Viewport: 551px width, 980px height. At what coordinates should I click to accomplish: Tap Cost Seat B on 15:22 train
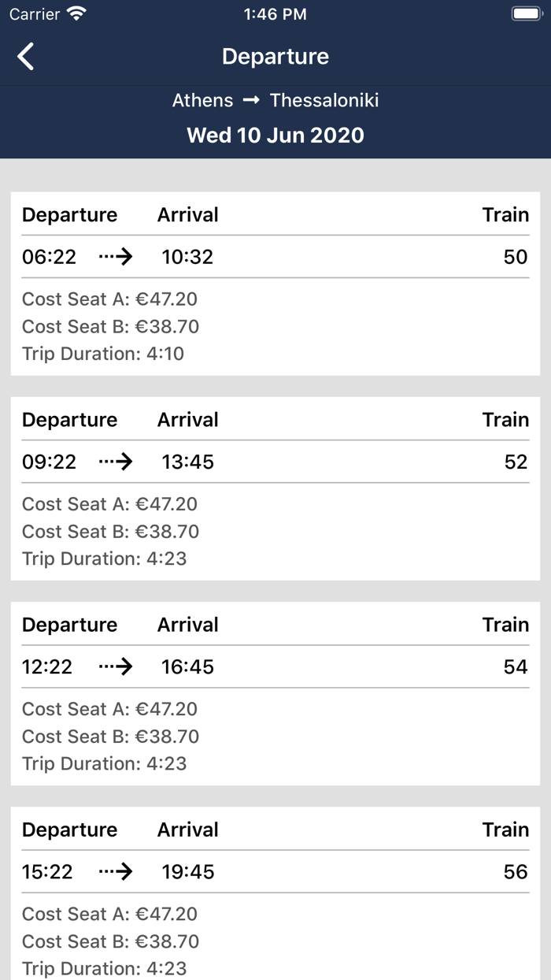[110, 941]
